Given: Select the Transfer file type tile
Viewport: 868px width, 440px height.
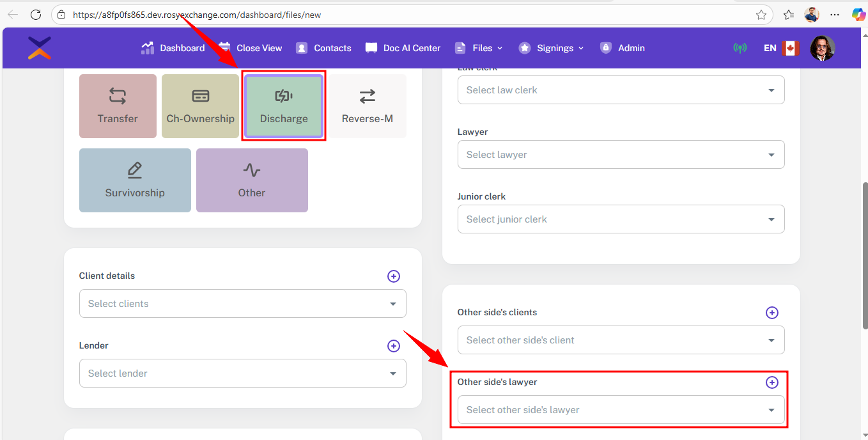Looking at the screenshot, I should [x=118, y=106].
